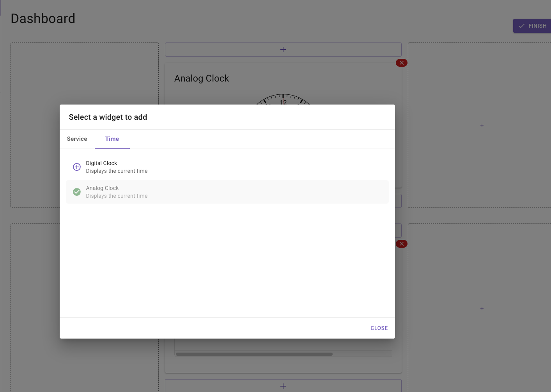Click the plus in the lower right empty cell
551x392 pixels.
(482, 309)
